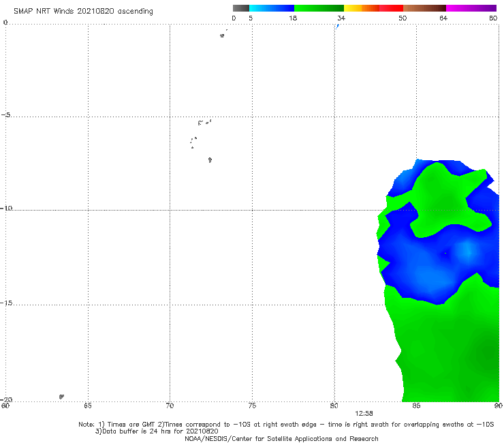Viewport: 504px width, 443px height.
Task: Click the small island marker near 63E, 20S
Action: pyautogui.click(x=61, y=397)
